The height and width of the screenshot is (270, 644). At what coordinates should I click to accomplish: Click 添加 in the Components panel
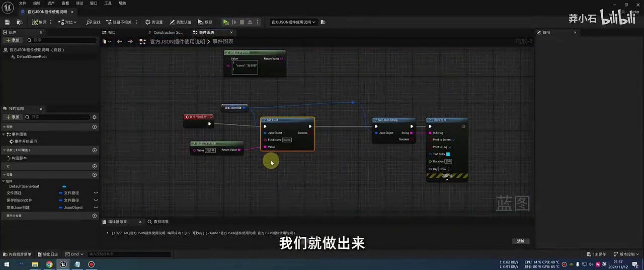point(13,40)
